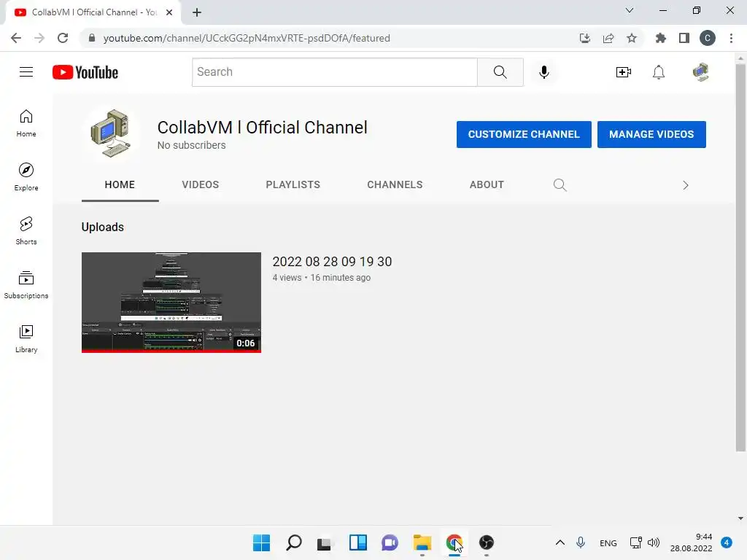Image resolution: width=747 pixels, height=560 pixels.
Task: Open the Chat taskbar icon
Action: click(390, 542)
